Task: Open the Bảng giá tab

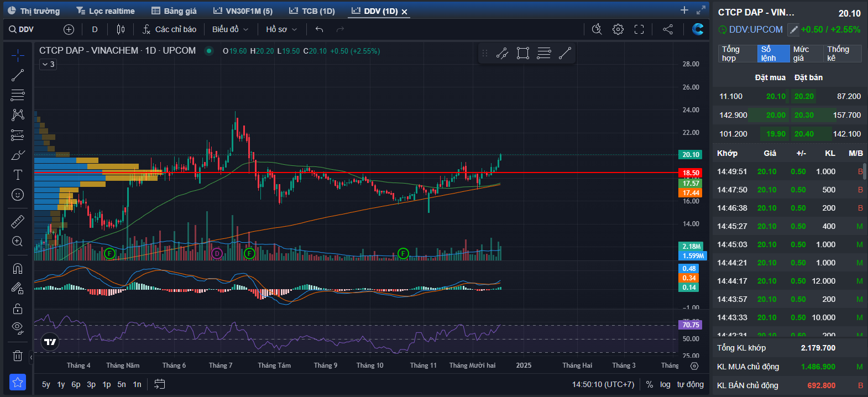Action: [x=174, y=11]
